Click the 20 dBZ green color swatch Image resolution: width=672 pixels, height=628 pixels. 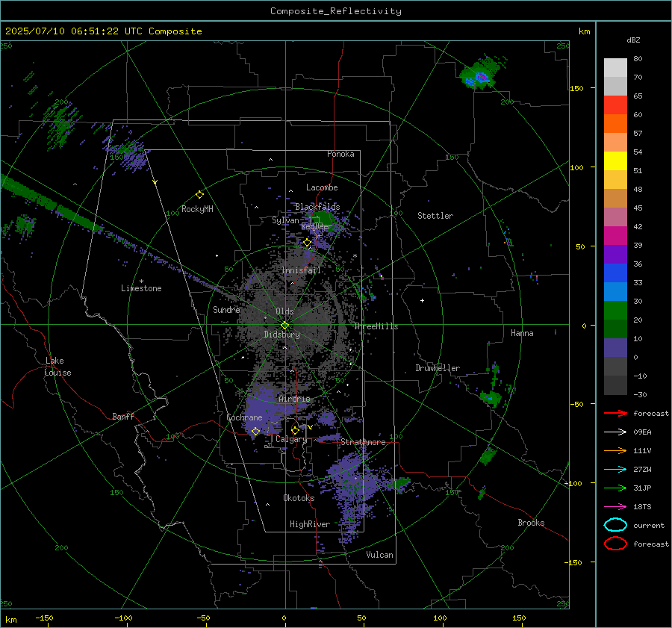[x=615, y=311]
